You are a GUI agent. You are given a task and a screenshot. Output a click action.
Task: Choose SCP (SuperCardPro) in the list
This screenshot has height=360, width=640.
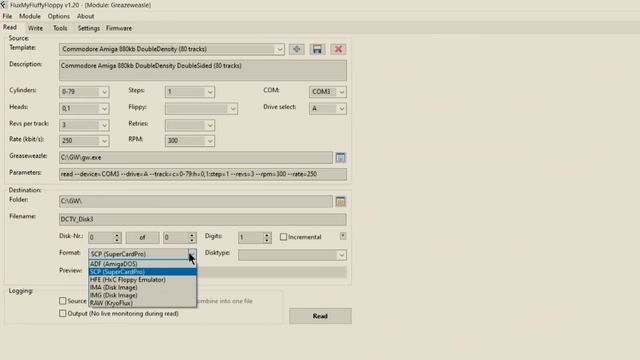coord(142,272)
